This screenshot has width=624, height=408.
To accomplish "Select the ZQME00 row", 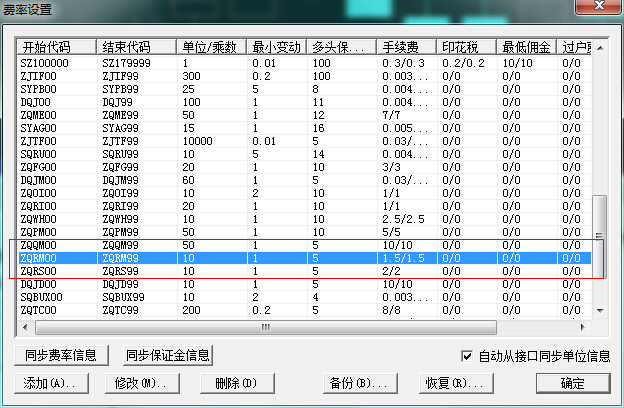I will click(x=305, y=115).
